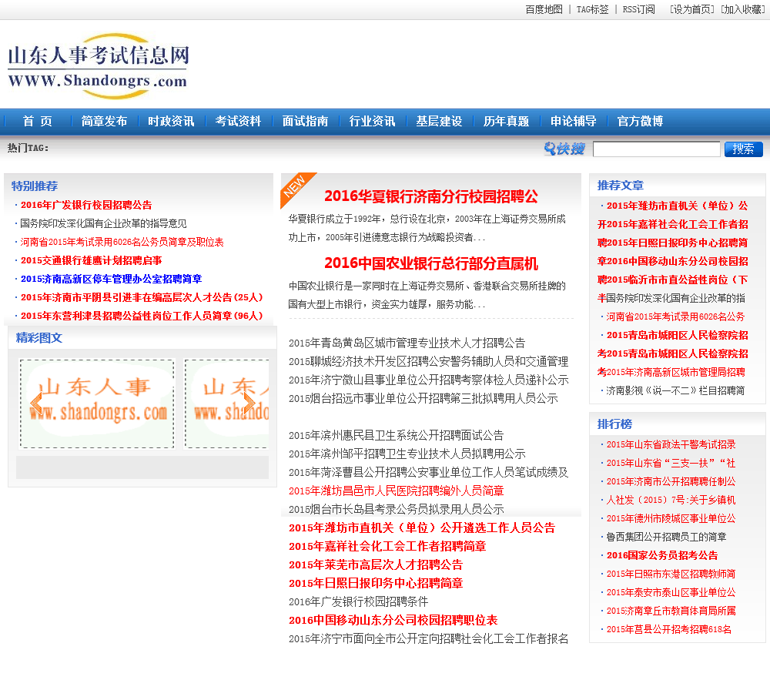Open 2015烟台市长岛县考录公务员 link
The height and width of the screenshot is (700, 770).
tap(396, 509)
